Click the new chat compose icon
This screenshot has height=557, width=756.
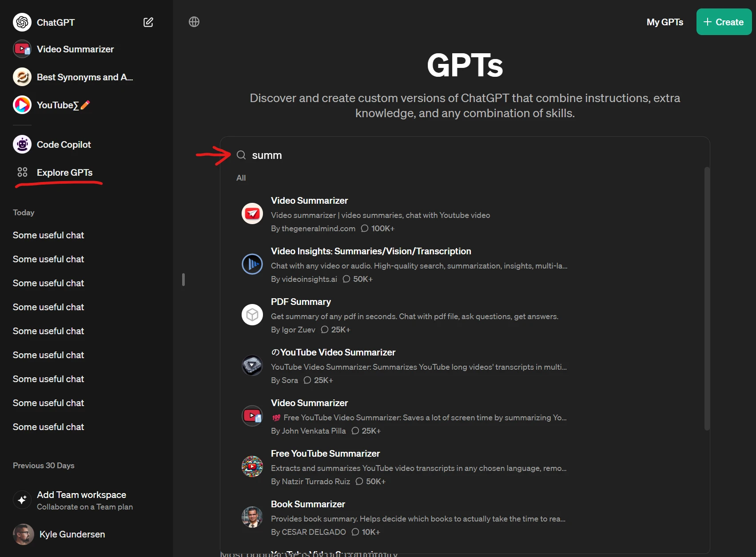148,22
